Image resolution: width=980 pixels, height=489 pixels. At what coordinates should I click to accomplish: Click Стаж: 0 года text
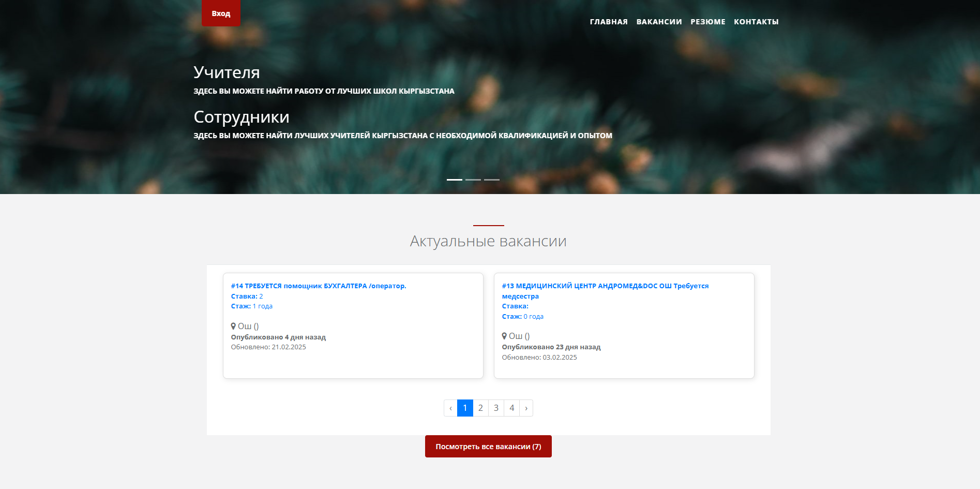click(523, 317)
